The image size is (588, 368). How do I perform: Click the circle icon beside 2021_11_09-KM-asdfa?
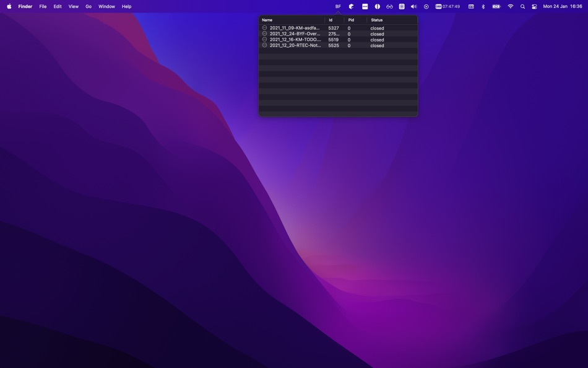pyautogui.click(x=264, y=28)
